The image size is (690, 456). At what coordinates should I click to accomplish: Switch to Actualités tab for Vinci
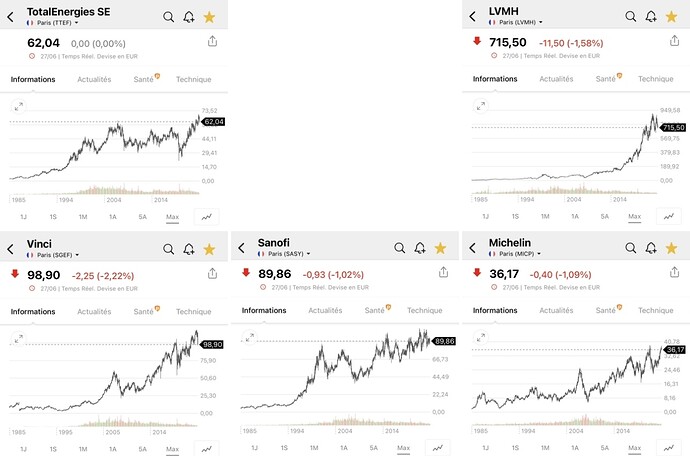tap(94, 312)
